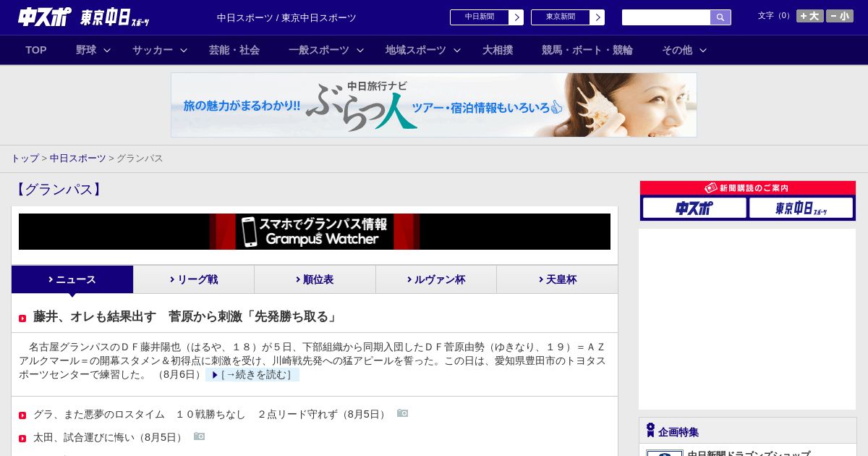The image size is (868, 456).
Task: Decrease font size with －小 button
Action: pos(840,16)
